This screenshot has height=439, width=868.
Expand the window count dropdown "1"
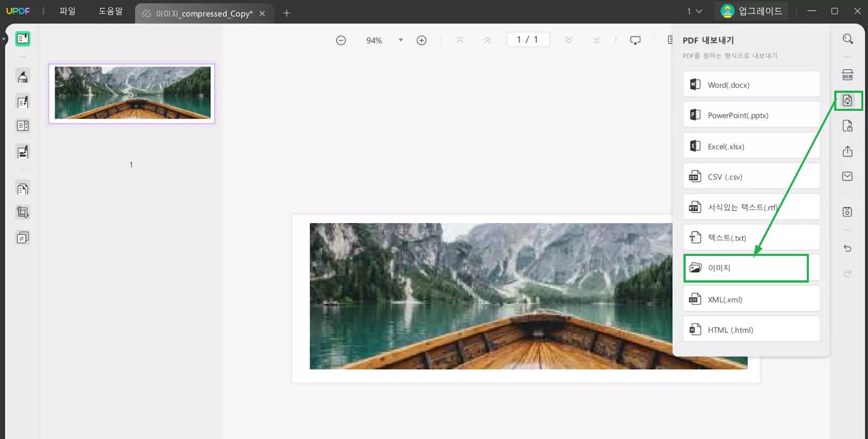pos(694,11)
